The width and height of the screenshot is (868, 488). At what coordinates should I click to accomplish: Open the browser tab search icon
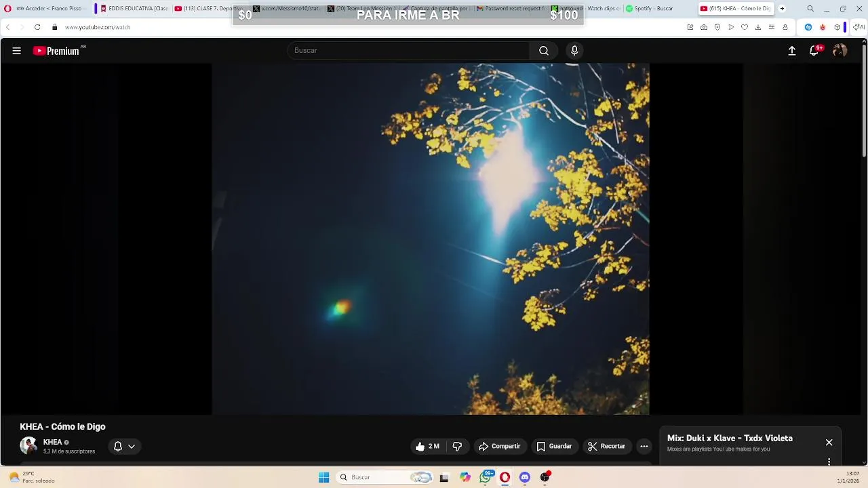[810, 9]
